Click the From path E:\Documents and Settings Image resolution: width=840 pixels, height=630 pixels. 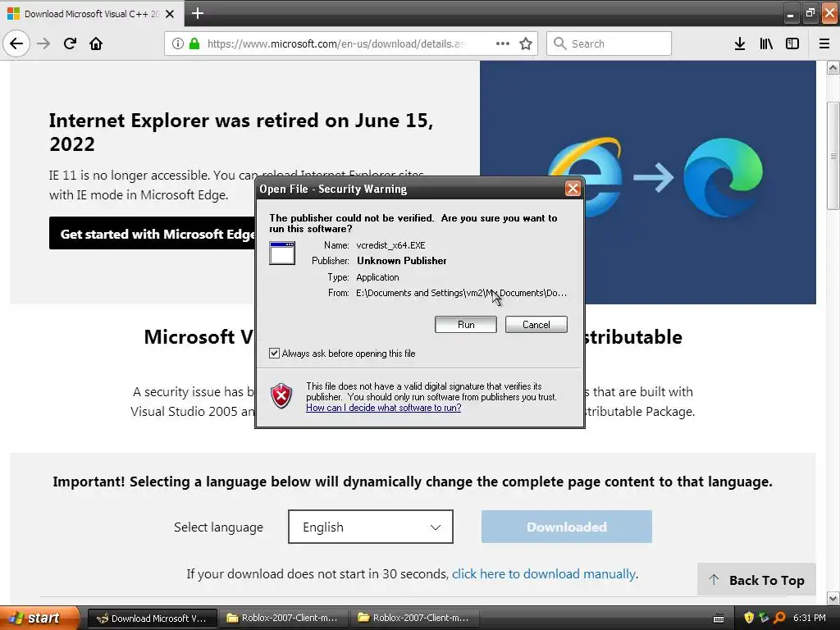(461, 293)
